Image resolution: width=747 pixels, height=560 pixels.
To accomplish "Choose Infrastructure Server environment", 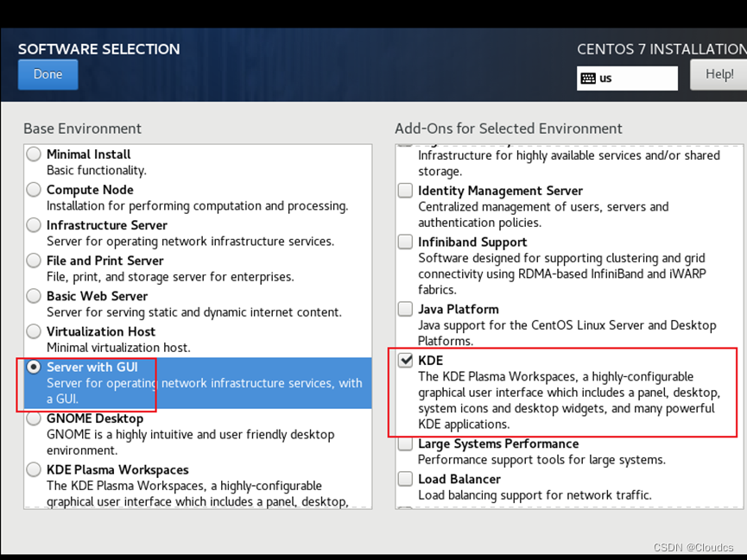I will [33, 224].
